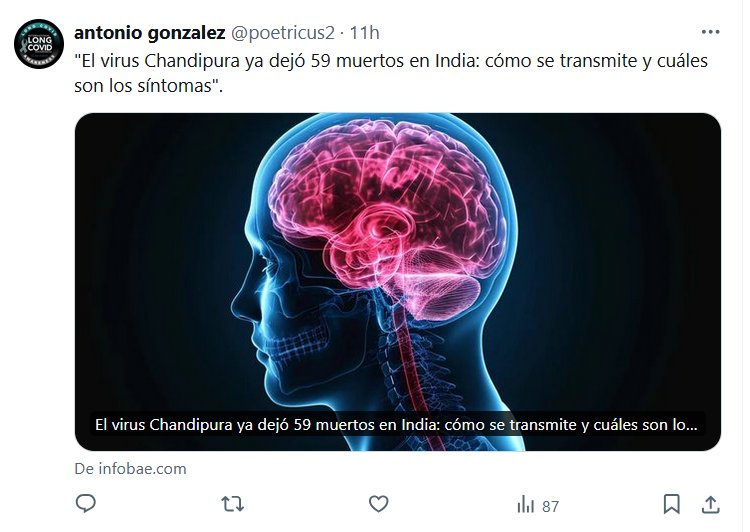750x532 pixels.
Task: Click the 87 views count
Action: pyautogui.click(x=551, y=506)
